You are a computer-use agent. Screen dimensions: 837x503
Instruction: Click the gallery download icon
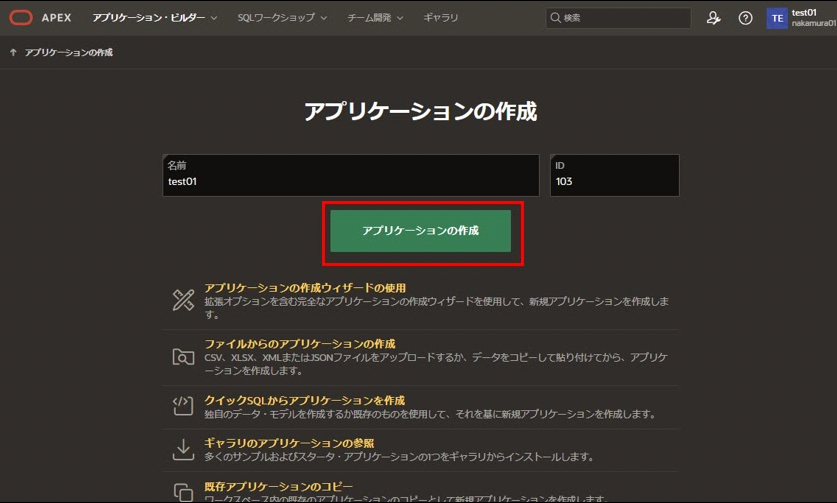click(x=183, y=449)
